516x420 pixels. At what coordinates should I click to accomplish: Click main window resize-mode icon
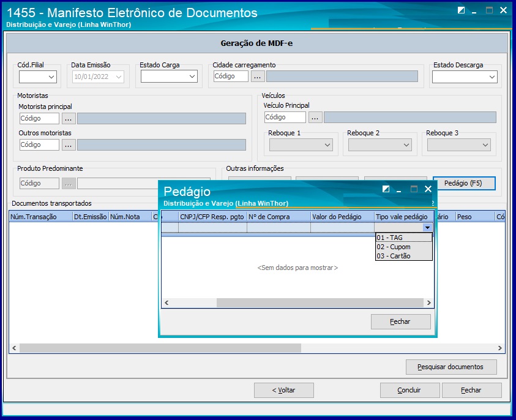tap(461, 10)
